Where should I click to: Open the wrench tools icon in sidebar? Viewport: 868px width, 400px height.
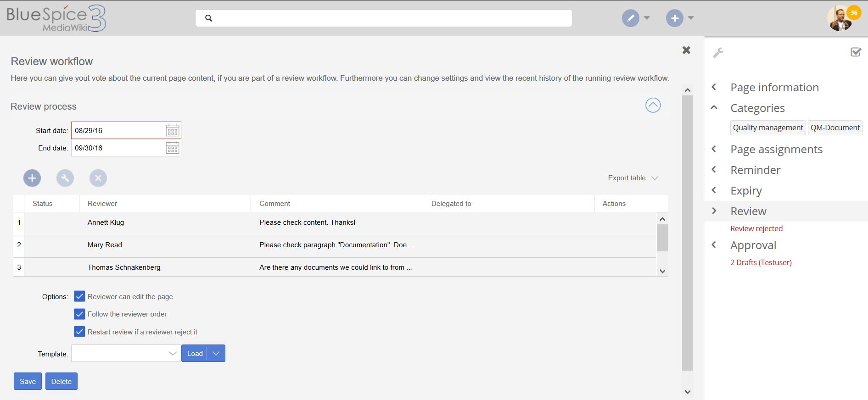pyautogui.click(x=718, y=53)
